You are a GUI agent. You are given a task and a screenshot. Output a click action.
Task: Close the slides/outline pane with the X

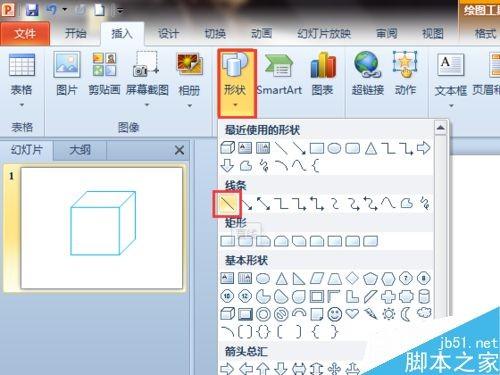[x=179, y=150]
